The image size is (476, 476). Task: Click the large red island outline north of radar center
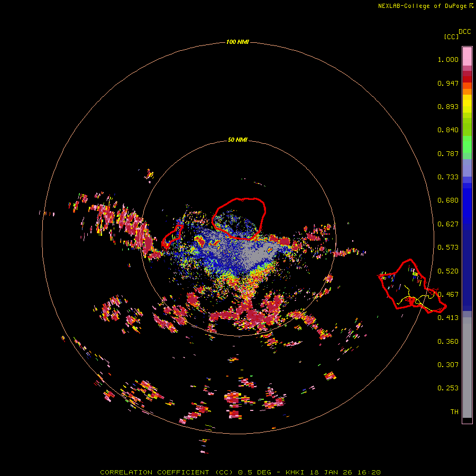pos(239,218)
